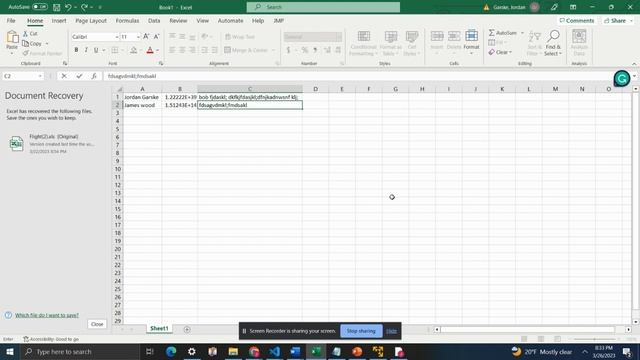The width and height of the screenshot is (640, 360).
Task: Switch to the Insert tab
Action: click(59, 20)
